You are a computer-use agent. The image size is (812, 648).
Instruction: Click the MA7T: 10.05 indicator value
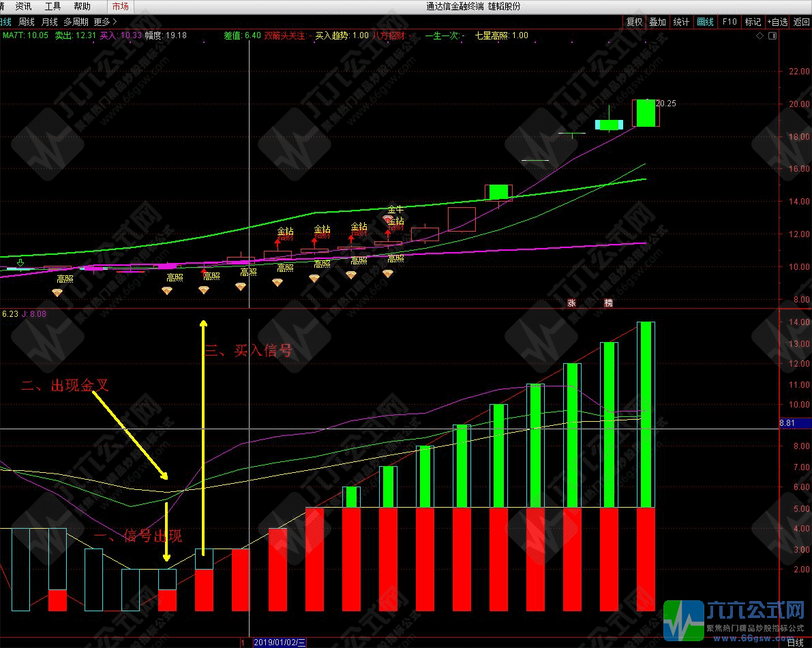click(25, 35)
